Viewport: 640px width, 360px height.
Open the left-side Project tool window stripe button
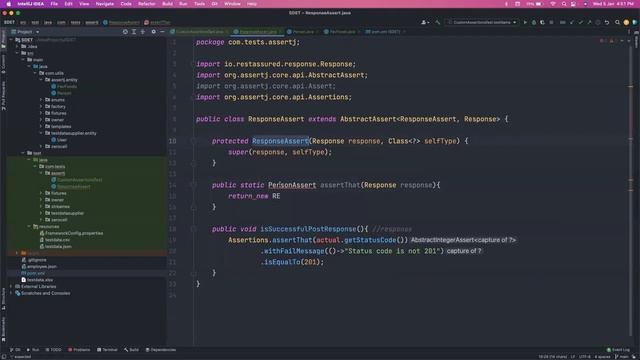tap(3, 39)
